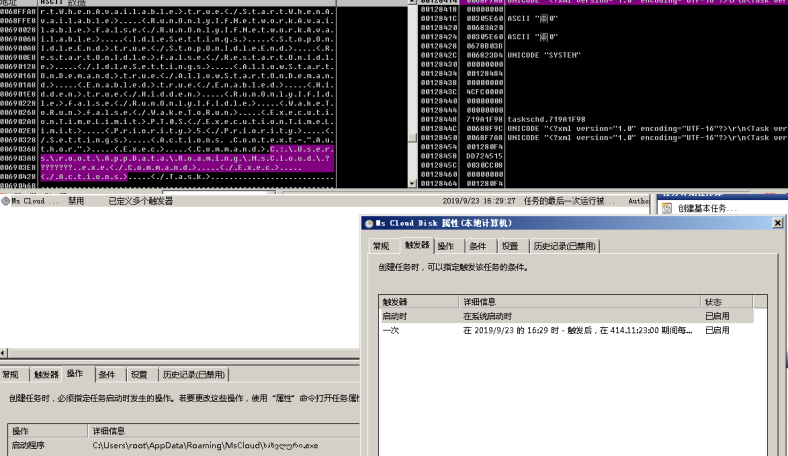Click the 触发器 column header in the dialog list
This screenshot has height=456, width=788.
point(419,302)
